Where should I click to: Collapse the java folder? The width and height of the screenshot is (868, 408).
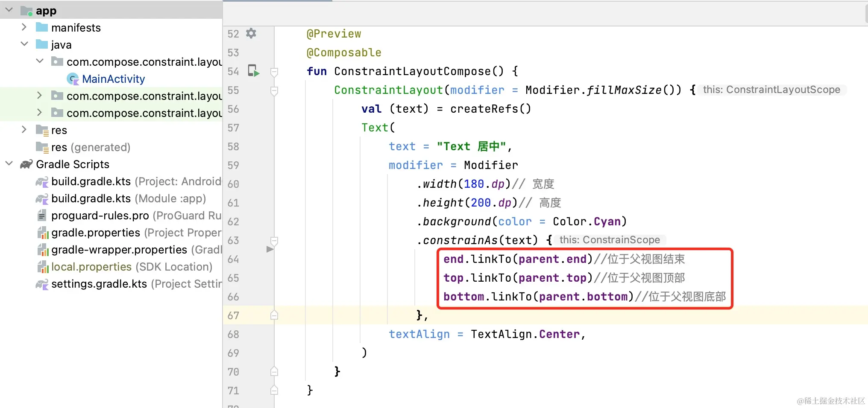(x=24, y=44)
